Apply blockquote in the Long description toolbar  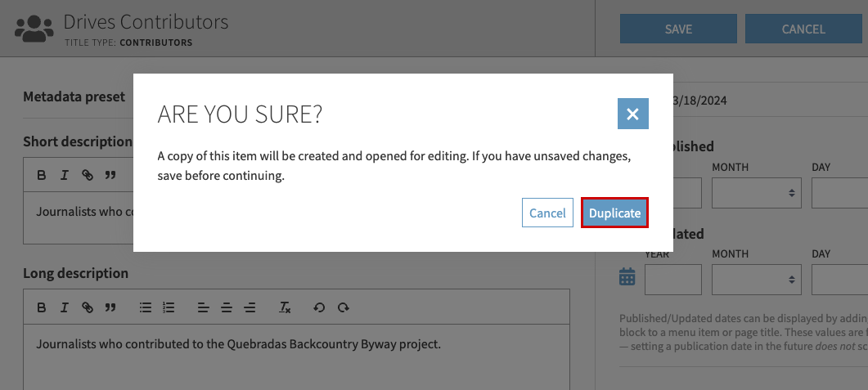click(110, 307)
